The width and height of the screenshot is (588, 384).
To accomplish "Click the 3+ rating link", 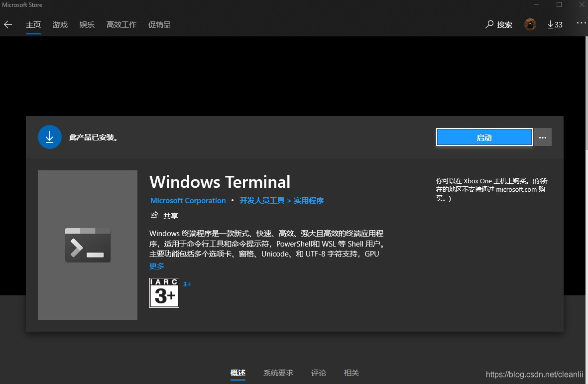I will click(x=187, y=284).
